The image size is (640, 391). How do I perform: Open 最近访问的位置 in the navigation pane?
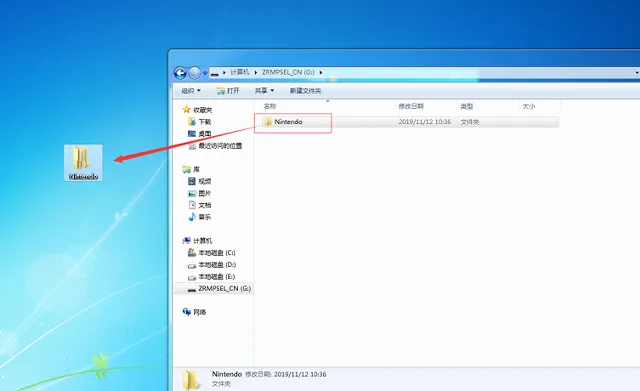pyautogui.click(x=215, y=146)
